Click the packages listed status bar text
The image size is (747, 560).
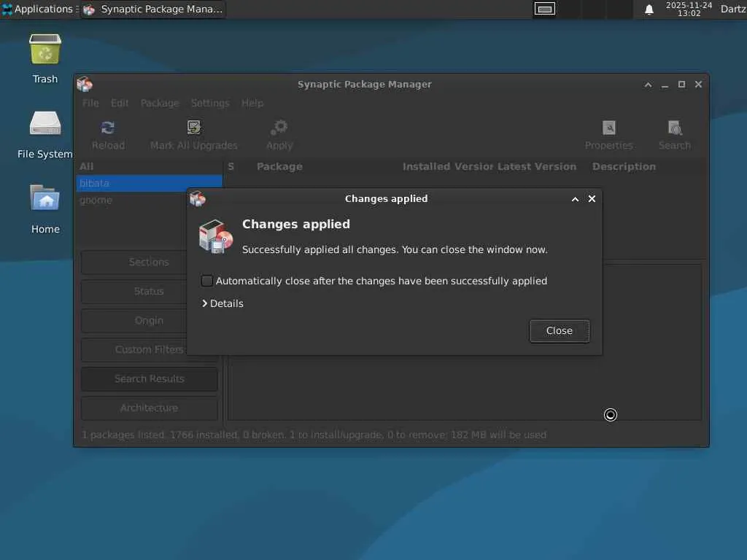click(x=314, y=435)
